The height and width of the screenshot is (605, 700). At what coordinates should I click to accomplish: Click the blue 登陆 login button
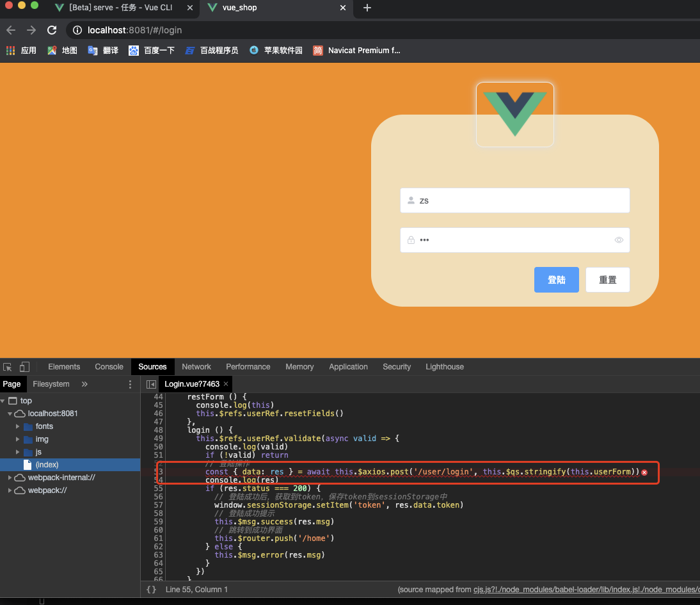pos(556,280)
